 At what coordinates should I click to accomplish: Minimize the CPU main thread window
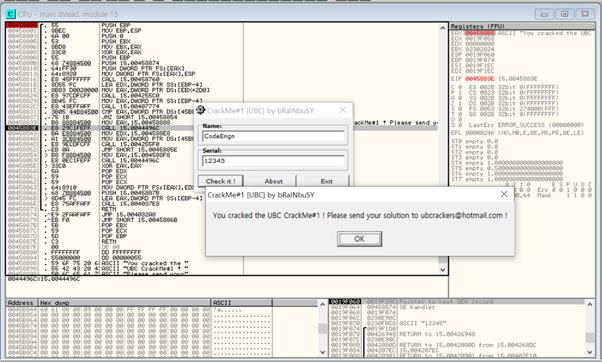(544, 14)
